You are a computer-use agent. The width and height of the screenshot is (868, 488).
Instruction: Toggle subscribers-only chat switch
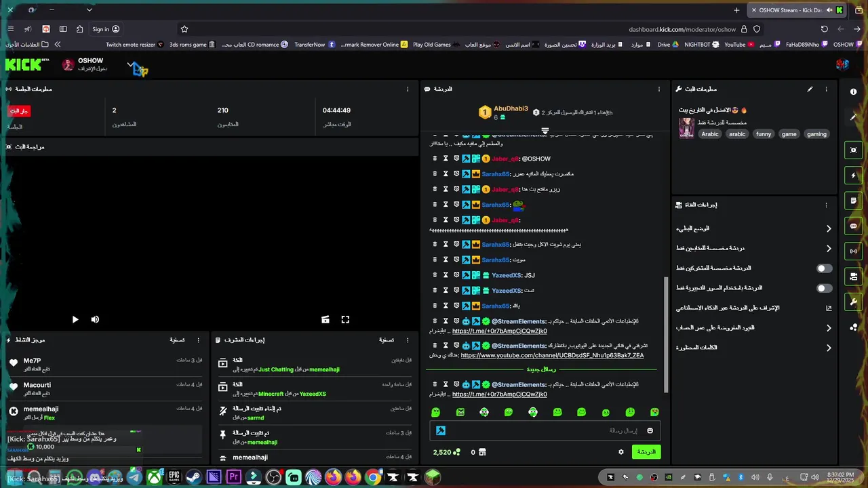[x=824, y=268]
